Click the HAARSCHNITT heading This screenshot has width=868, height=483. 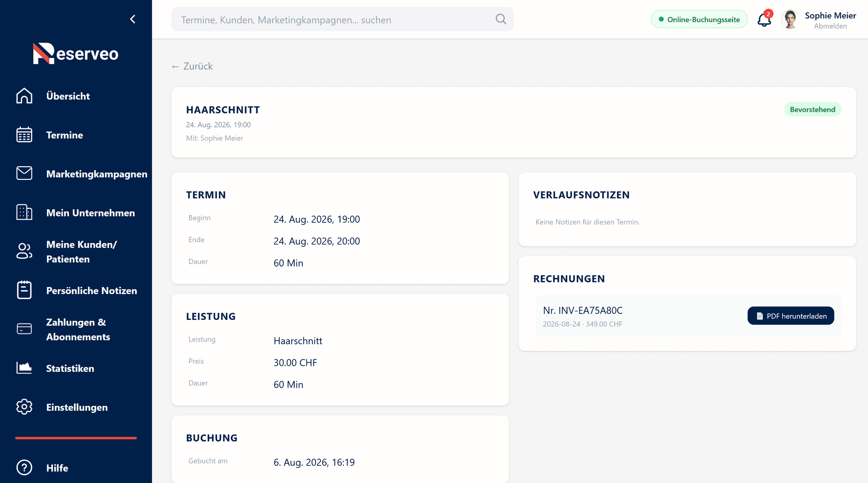[223, 110]
